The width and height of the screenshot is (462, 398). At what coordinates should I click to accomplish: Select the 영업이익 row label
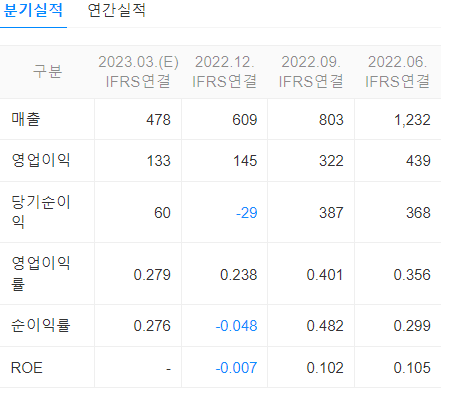(x=41, y=160)
